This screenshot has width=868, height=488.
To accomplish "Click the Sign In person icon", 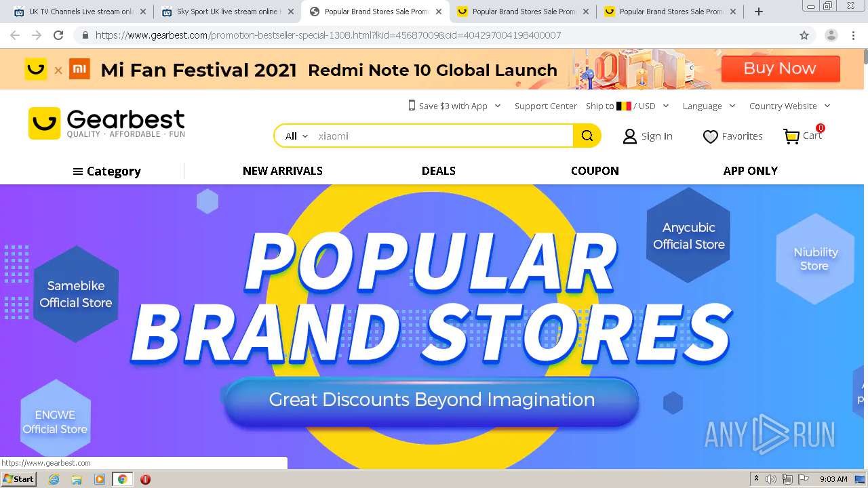I will [630, 137].
